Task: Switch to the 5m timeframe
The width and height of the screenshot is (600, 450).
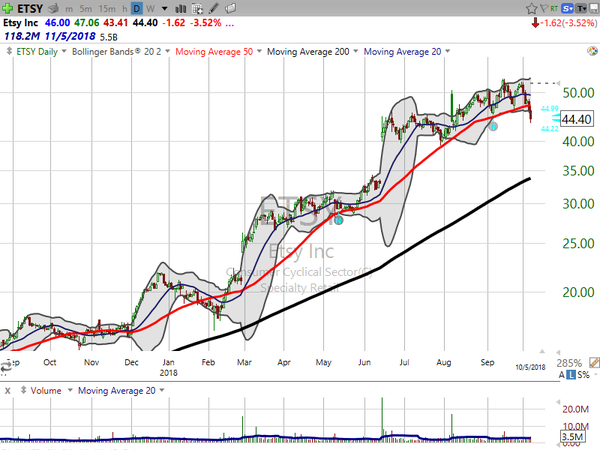Action: (x=86, y=9)
